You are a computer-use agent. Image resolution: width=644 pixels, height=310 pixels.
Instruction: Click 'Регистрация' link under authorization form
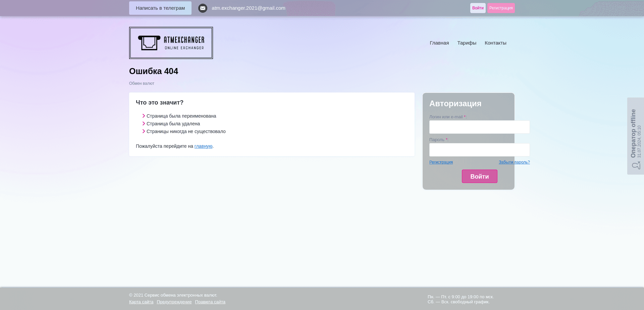[441, 162]
